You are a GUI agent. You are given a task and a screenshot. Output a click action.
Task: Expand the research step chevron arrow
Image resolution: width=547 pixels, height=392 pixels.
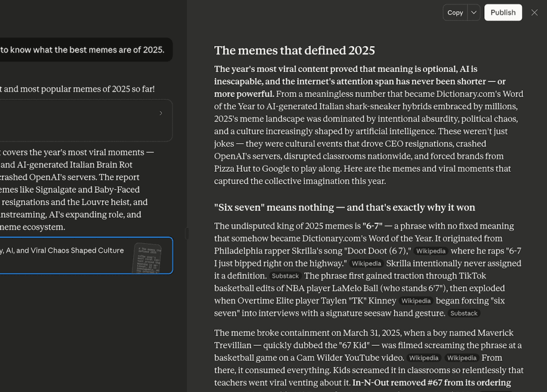(x=161, y=113)
